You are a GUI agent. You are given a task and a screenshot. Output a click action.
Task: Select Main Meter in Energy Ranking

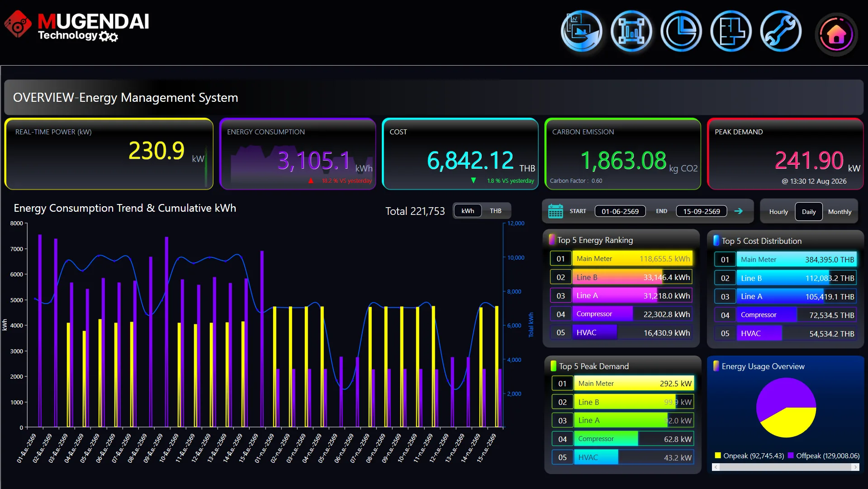(621, 259)
